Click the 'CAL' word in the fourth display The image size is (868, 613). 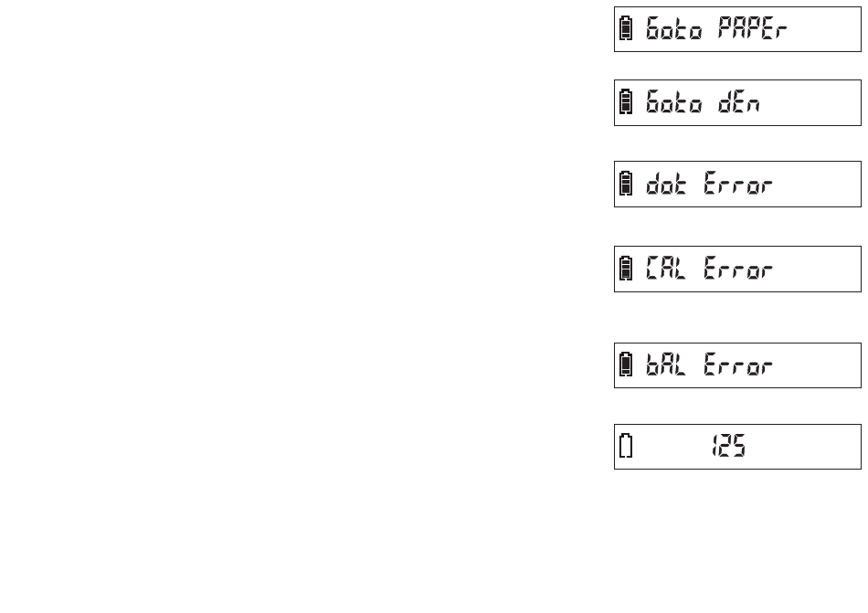[666, 269]
